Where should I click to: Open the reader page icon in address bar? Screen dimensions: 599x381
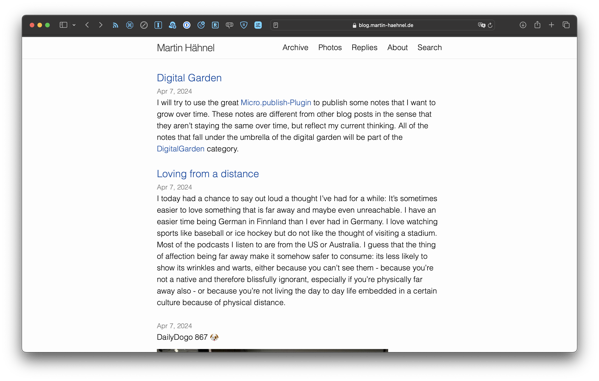[275, 25]
